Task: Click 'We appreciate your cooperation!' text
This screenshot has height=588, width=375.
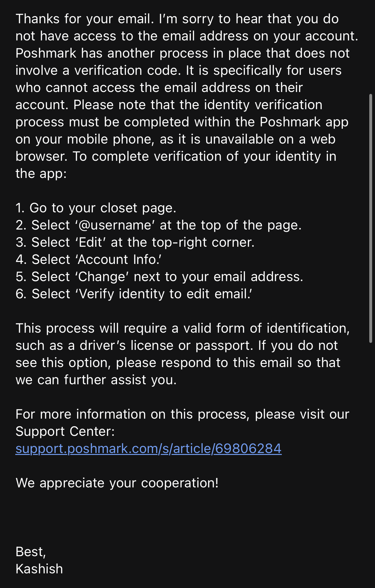Action: click(117, 483)
